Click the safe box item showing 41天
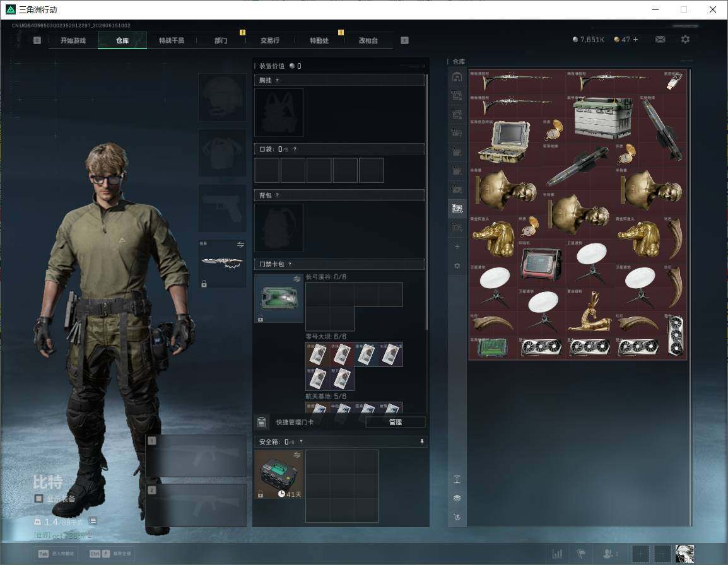The height and width of the screenshot is (565, 728). coord(279,474)
